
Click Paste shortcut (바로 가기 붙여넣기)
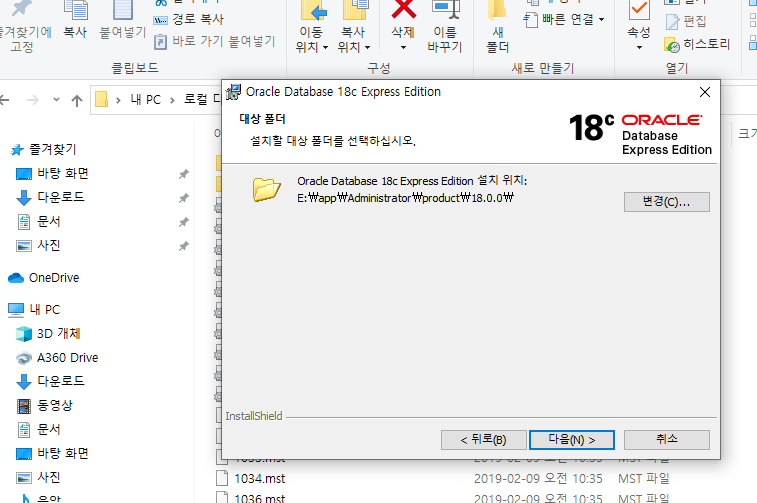(214, 42)
